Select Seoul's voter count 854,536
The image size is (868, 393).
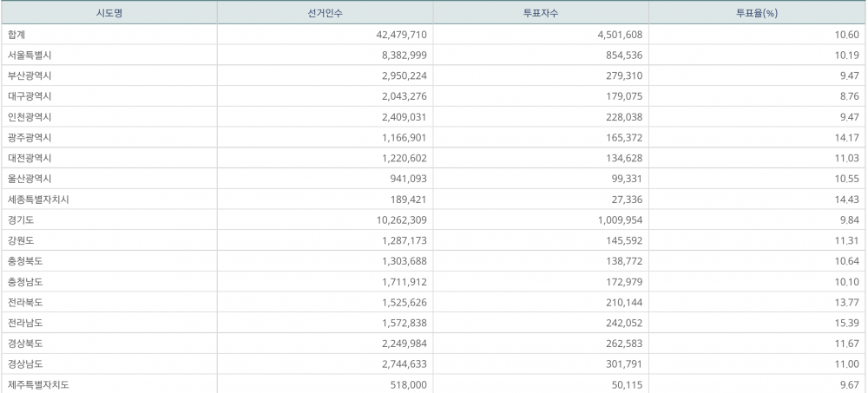(622, 55)
